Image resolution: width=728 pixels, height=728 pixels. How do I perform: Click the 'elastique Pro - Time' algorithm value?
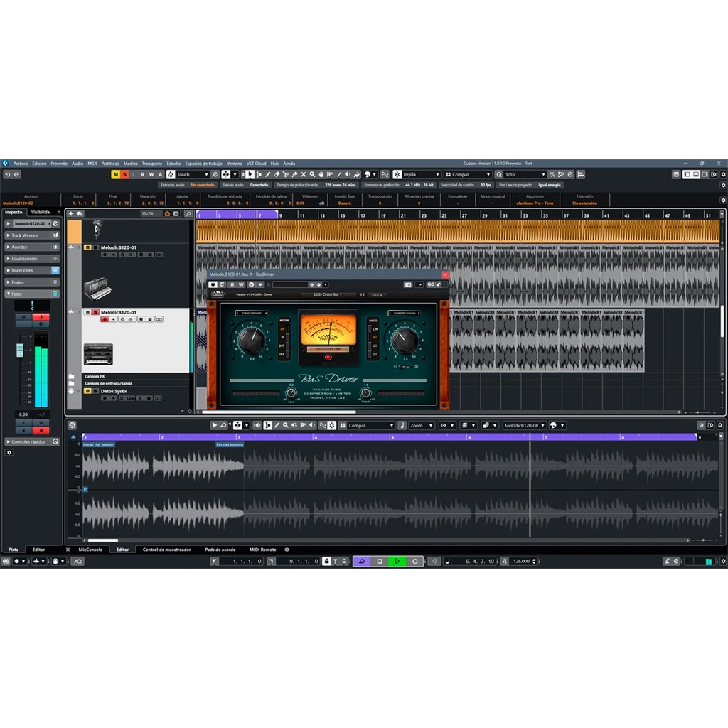535,203
